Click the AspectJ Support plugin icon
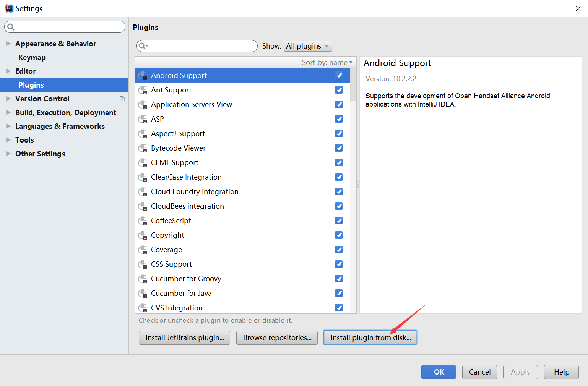Screen dimensions: 588x386 click(143, 134)
